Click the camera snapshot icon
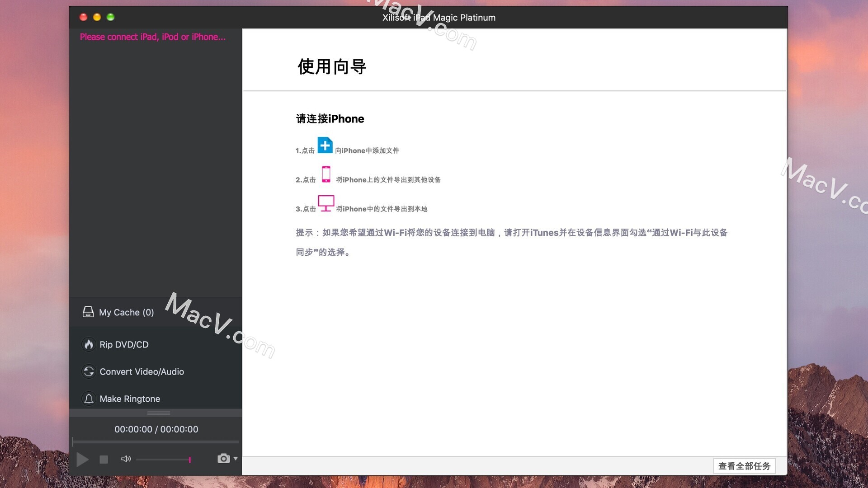The image size is (868, 488). [x=223, y=459]
